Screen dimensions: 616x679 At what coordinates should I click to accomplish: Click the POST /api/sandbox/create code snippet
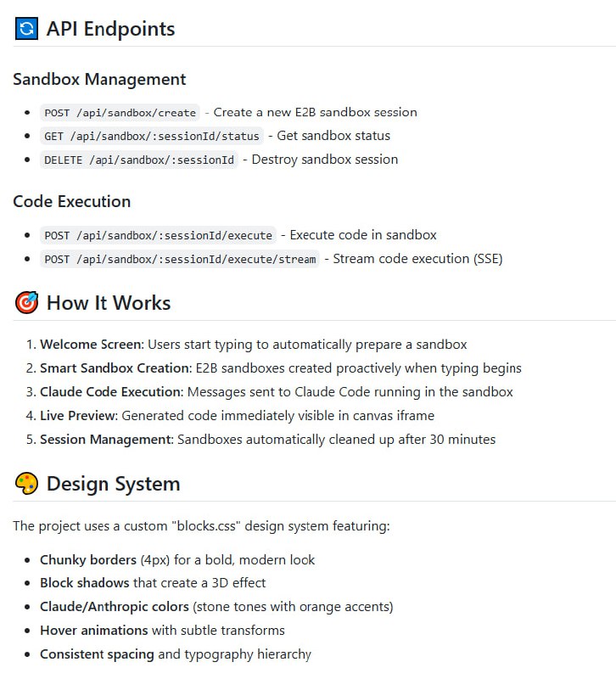(x=120, y=113)
